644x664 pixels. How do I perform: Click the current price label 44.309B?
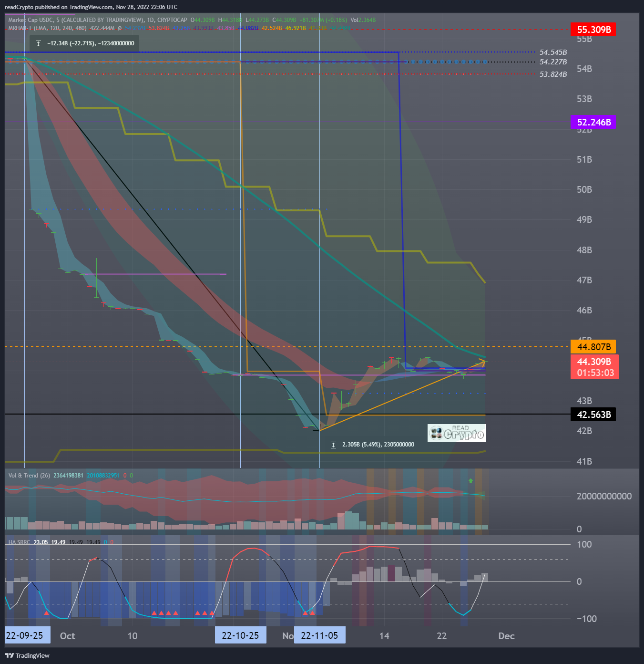pyautogui.click(x=594, y=362)
